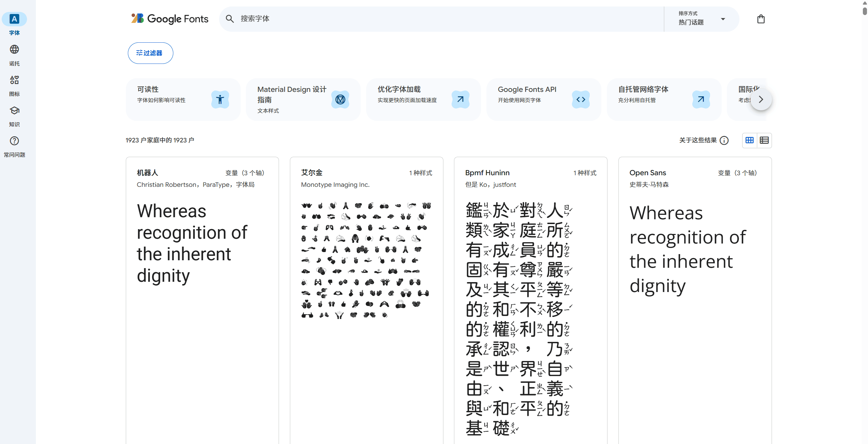Click the Material Design icon on the 设计指南 card
Image resolution: width=868 pixels, height=444 pixels.
coord(340,99)
